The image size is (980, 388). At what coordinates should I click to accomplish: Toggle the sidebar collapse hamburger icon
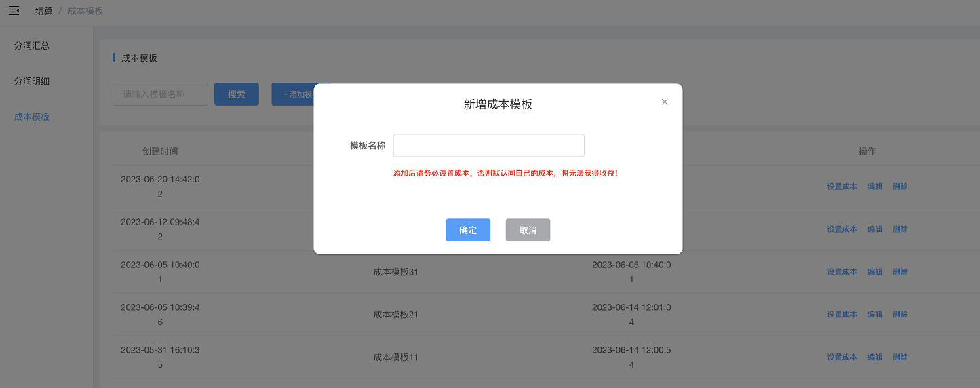click(x=14, y=11)
